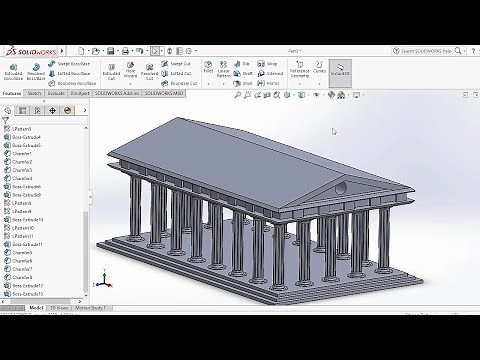The width and height of the screenshot is (480, 360).
Task: Use the Wrap feature
Action: click(267, 64)
